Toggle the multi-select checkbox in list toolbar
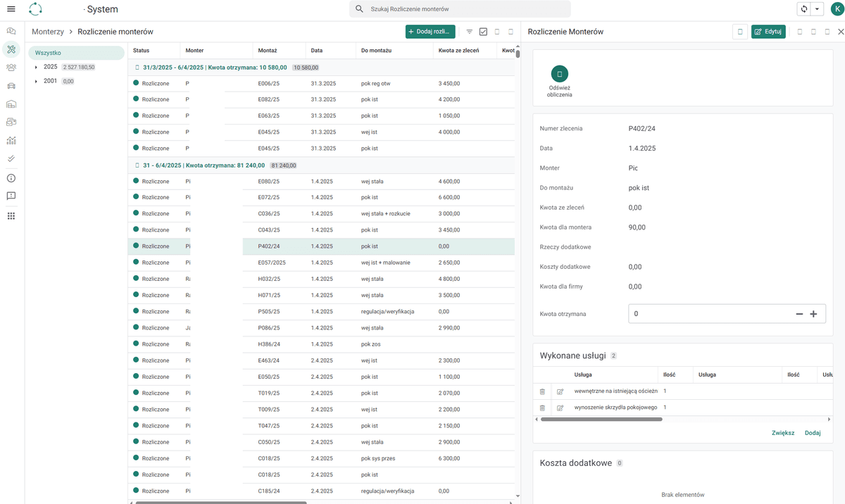 pos(483,32)
